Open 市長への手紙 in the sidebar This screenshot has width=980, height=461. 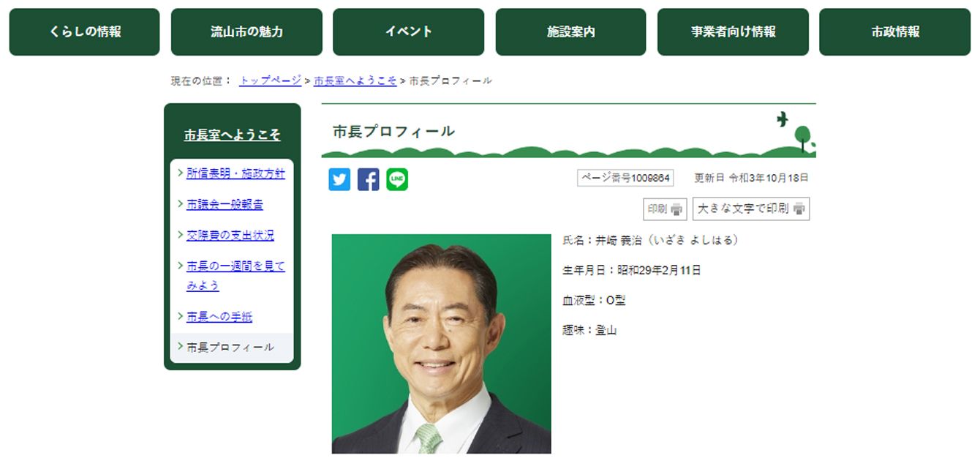219,317
